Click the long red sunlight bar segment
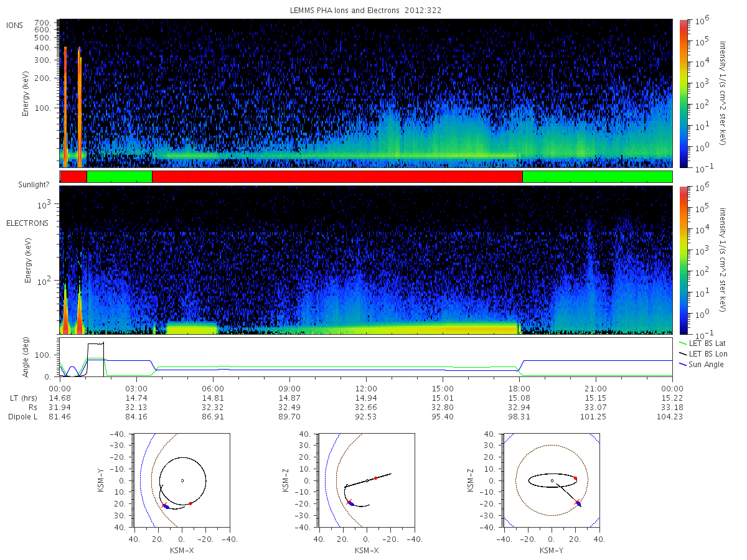This screenshot has height=560, width=747. (x=337, y=177)
